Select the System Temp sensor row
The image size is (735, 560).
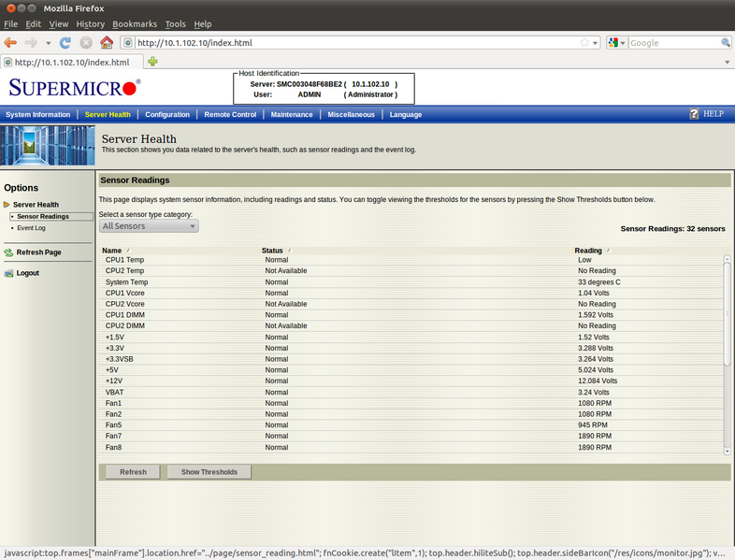tap(412, 282)
